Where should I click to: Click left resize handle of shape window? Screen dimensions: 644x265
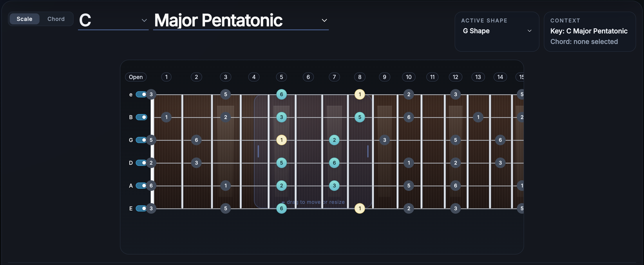pos(258,151)
